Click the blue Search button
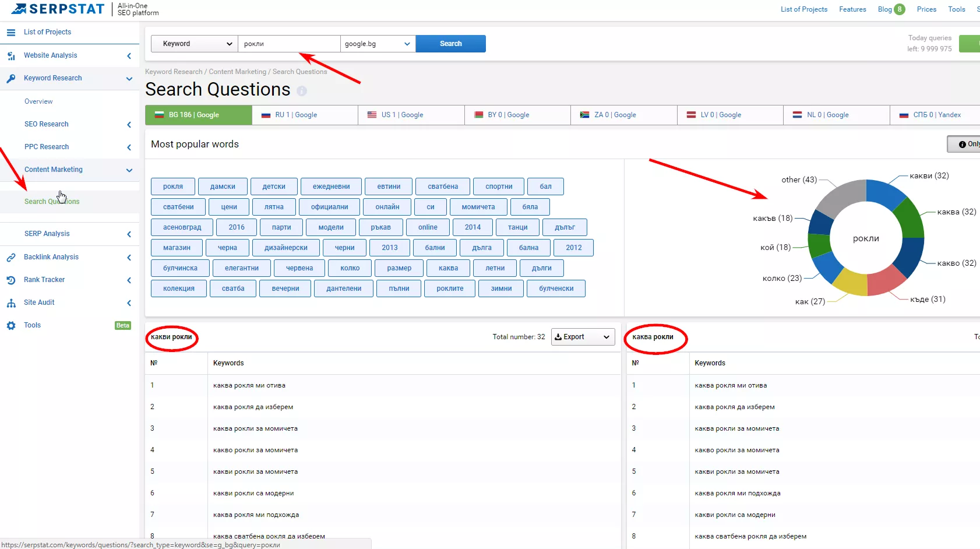 tap(450, 44)
